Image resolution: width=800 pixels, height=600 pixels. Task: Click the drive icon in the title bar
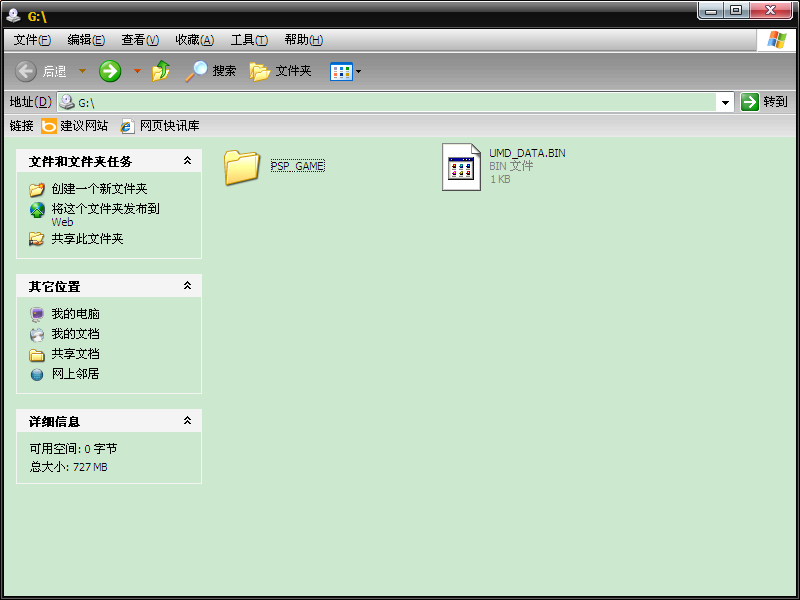click(x=14, y=15)
